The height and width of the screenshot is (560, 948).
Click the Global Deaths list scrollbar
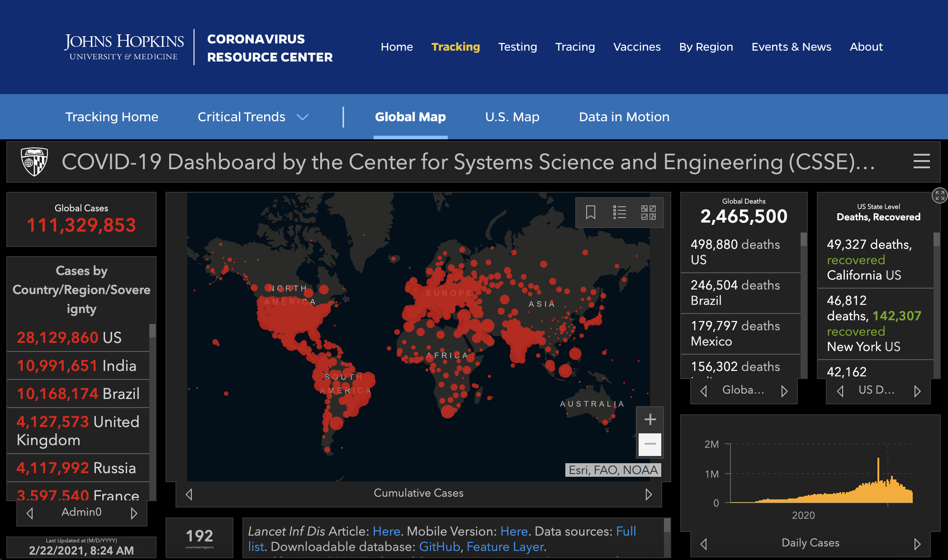coord(803,240)
